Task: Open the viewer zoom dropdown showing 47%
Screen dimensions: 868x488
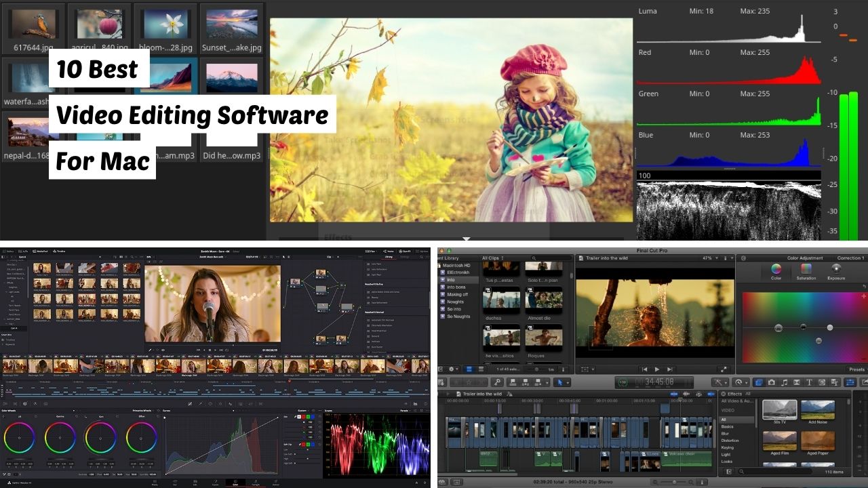Action: (707, 258)
